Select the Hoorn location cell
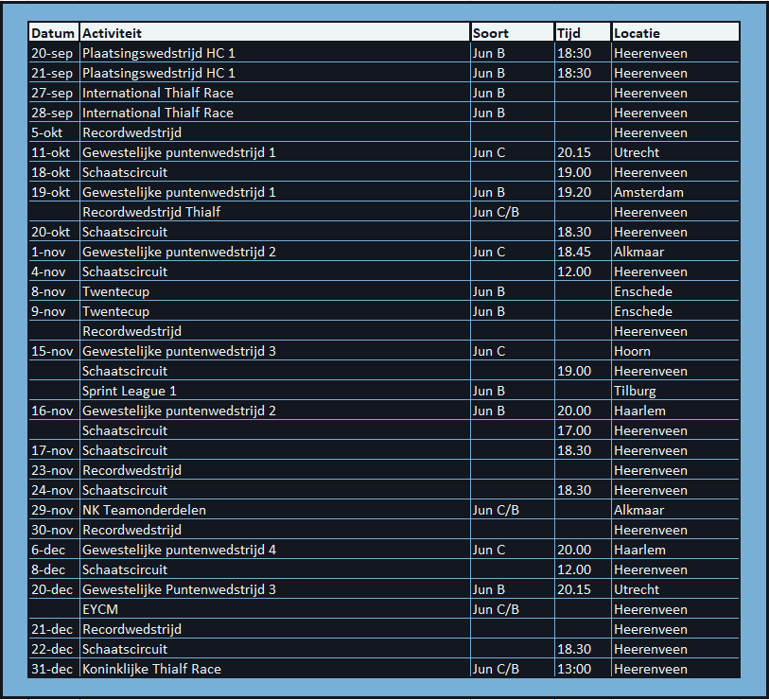 632,351
